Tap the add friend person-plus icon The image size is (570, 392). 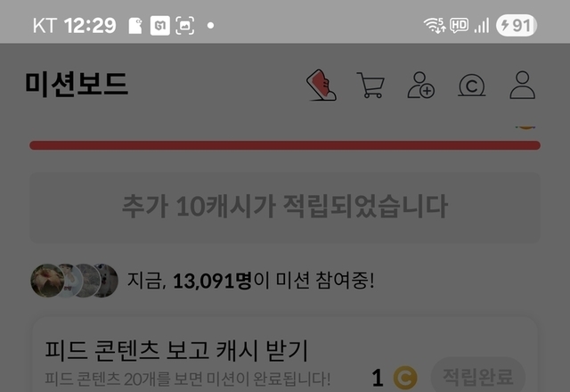(421, 86)
